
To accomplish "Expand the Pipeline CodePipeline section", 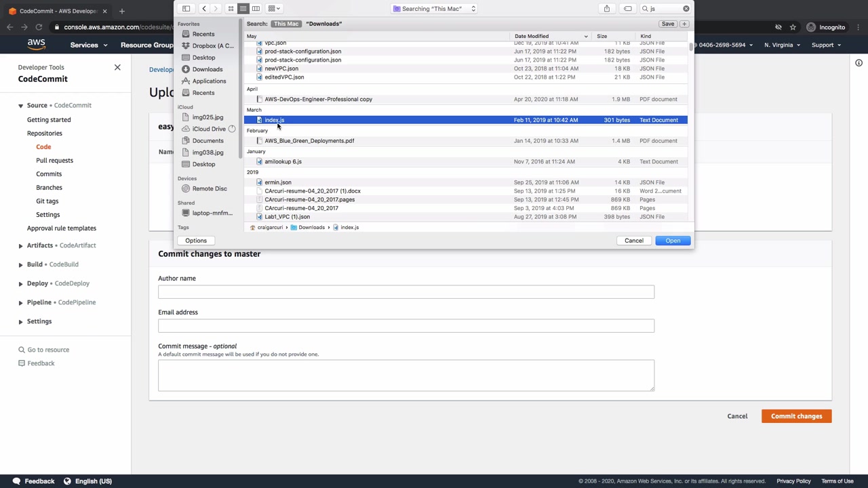I will [x=20, y=302].
